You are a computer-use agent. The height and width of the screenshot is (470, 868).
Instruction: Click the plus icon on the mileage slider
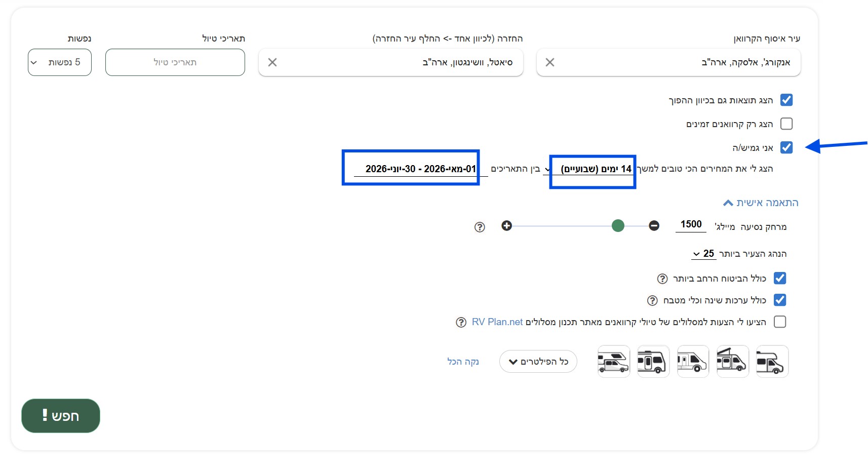point(506,226)
